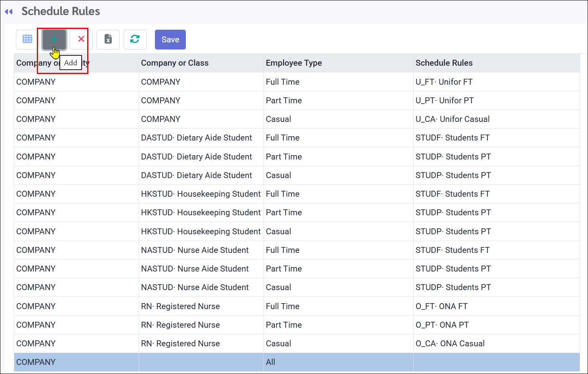Screen dimensions: 588x374
Task: Click Add tooltip label
Action: coord(71,63)
